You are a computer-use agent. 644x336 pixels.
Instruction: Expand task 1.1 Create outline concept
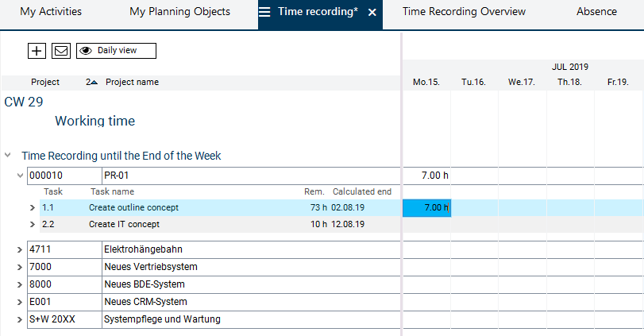point(33,208)
